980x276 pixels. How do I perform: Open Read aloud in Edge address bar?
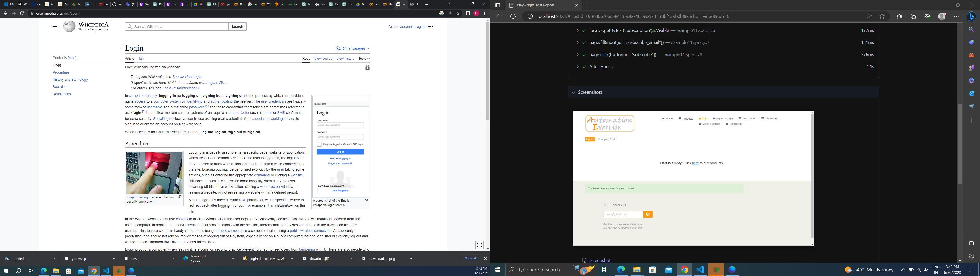869,16
